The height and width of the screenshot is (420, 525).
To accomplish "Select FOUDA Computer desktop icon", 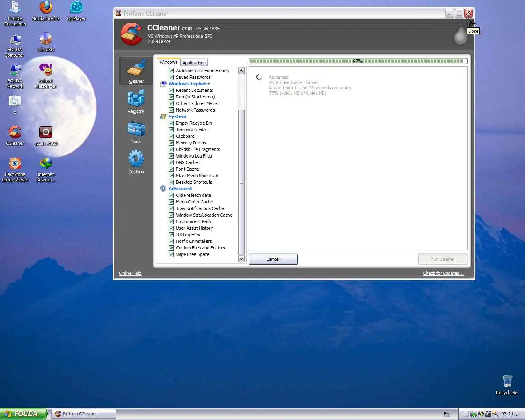I will point(15,46).
